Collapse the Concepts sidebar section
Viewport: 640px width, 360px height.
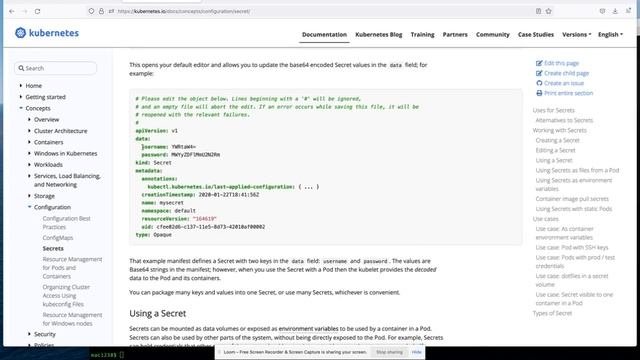click(x=21, y=108)
